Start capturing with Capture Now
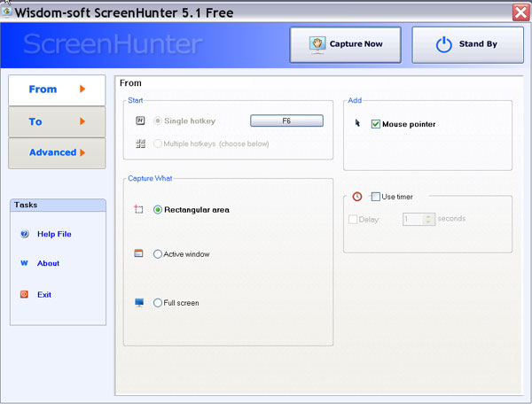Viewport: 532px width, 404px height. pos(346,45)
